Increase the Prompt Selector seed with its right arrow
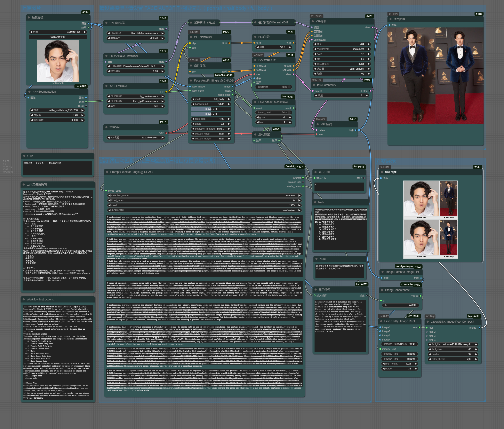This screenshot has height=429, width=504. pyautogui.click(x=299, y=206)
